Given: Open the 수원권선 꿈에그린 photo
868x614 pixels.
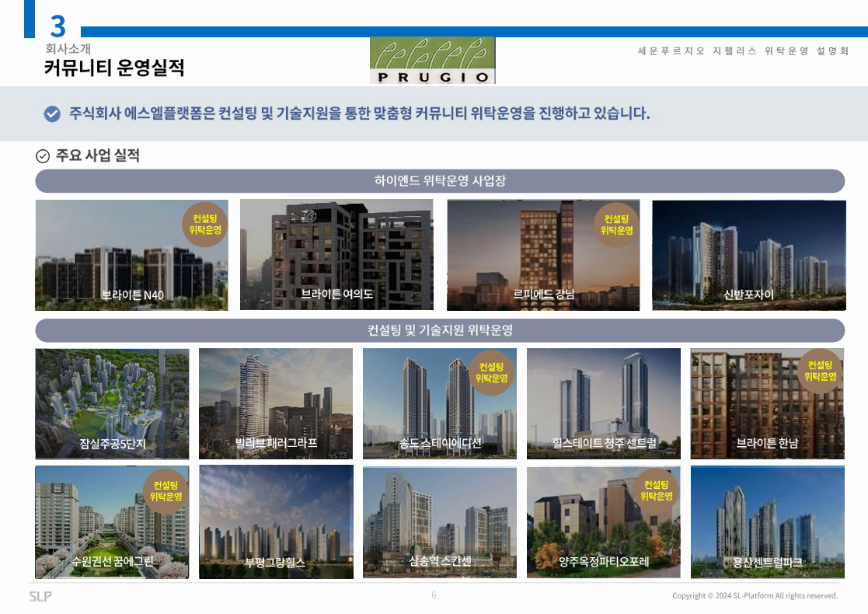Looking at the screenshot, I should point(113,522).
